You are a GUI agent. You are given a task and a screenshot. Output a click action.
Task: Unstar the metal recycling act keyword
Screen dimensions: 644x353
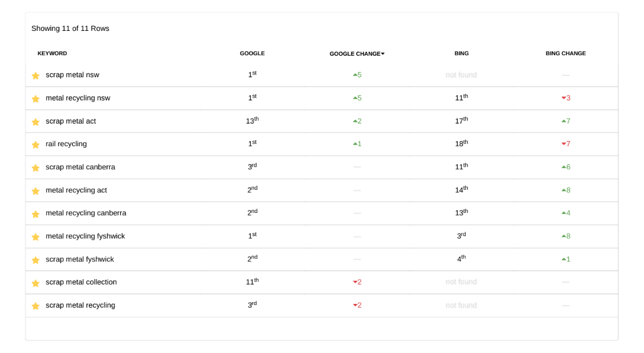(36, 191)
